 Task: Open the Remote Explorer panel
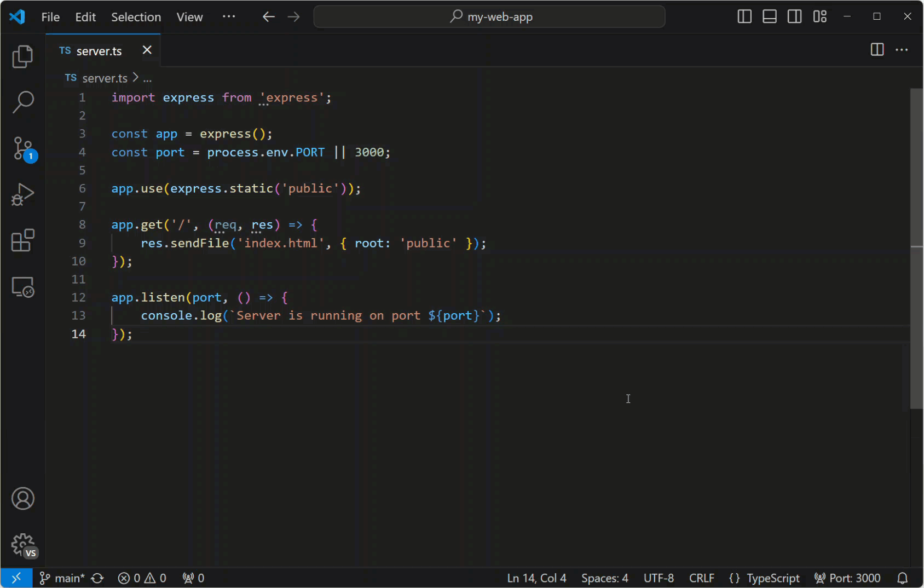[22, 286]
